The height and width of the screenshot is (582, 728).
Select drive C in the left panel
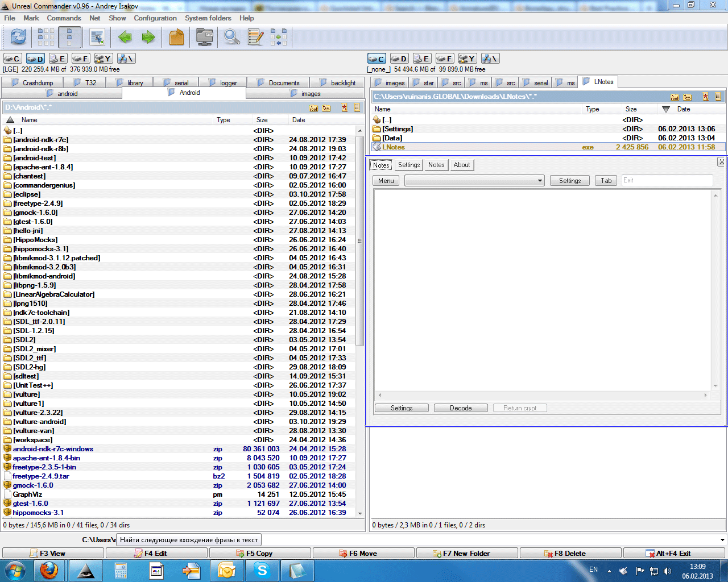tap(13, 59)
